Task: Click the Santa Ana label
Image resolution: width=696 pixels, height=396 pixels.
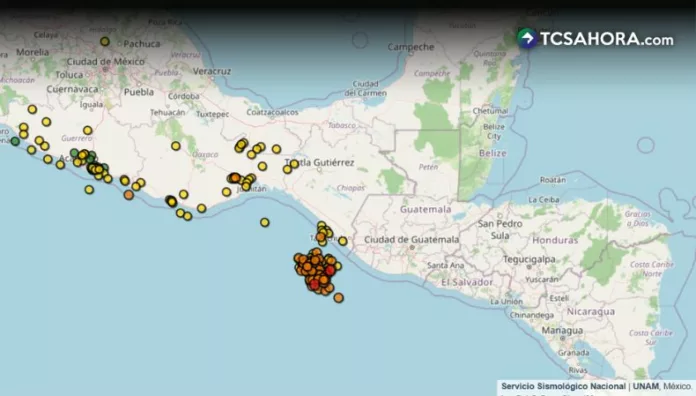Action: pyautogui.click(x=445, y=265)
